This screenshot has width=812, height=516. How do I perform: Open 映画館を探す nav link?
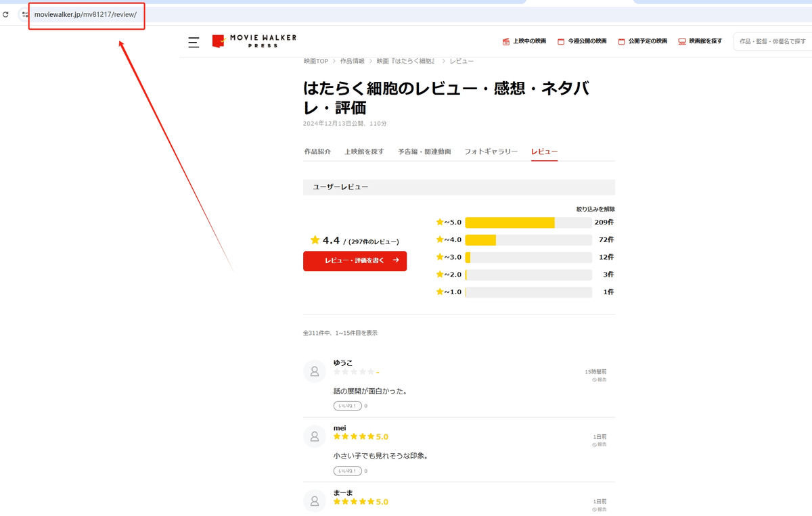point(700,41)
